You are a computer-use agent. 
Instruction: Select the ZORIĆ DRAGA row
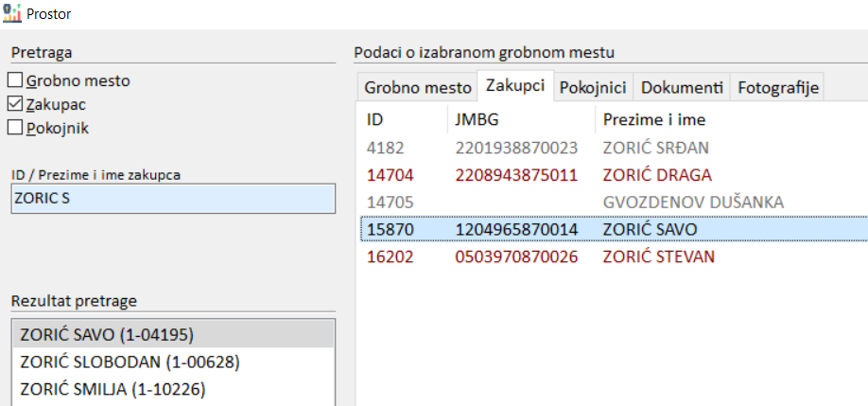(x=656, y=175)
